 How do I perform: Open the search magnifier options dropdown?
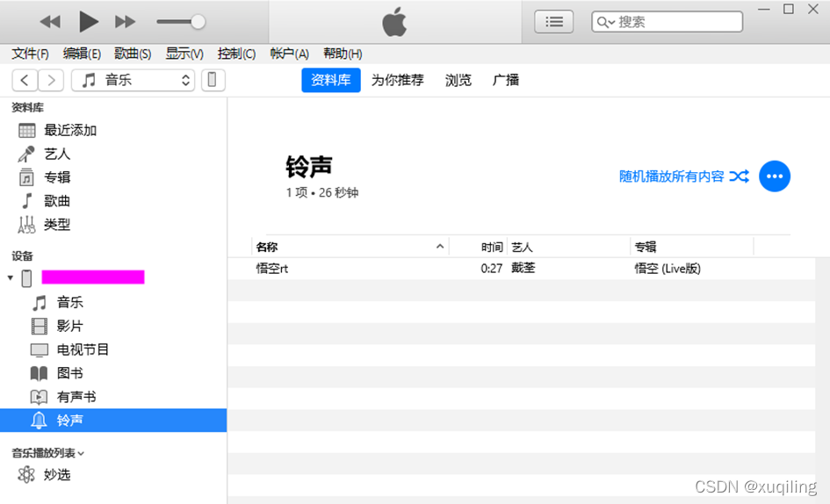(605, 22)
